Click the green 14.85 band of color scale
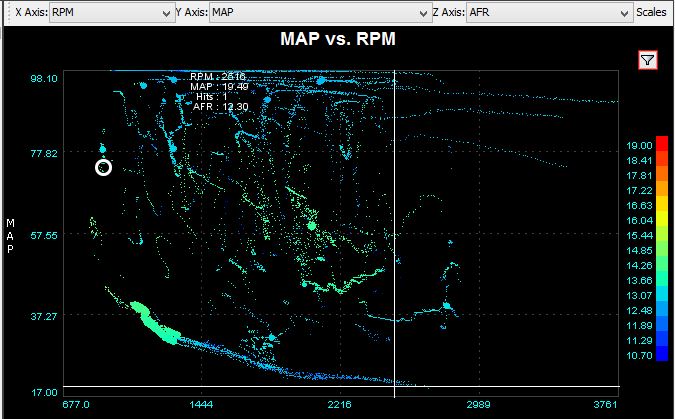 [662, 249]
